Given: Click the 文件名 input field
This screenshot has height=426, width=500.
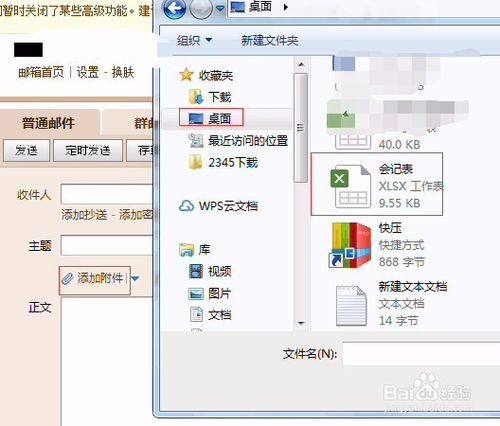Looking at the screenshot, I should [x=421, y=353].
